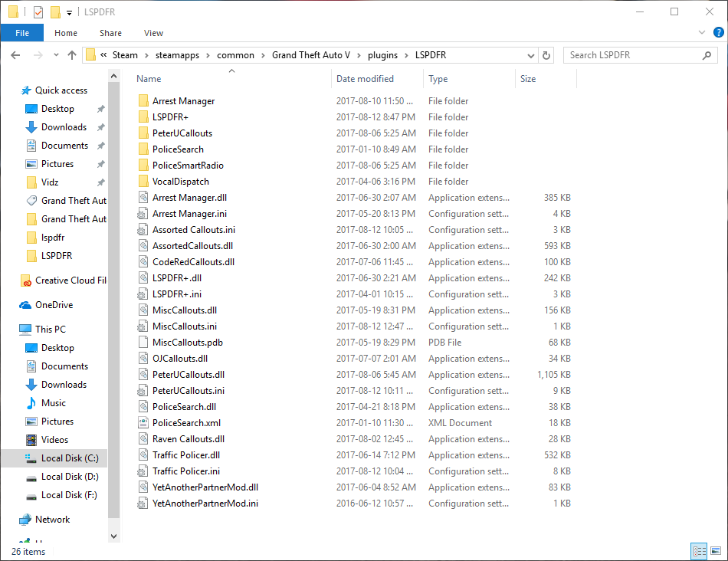Expand hidden breadcrumb path chevrons
The height and width of the screenshot is (561, 728).
point(103,55)
